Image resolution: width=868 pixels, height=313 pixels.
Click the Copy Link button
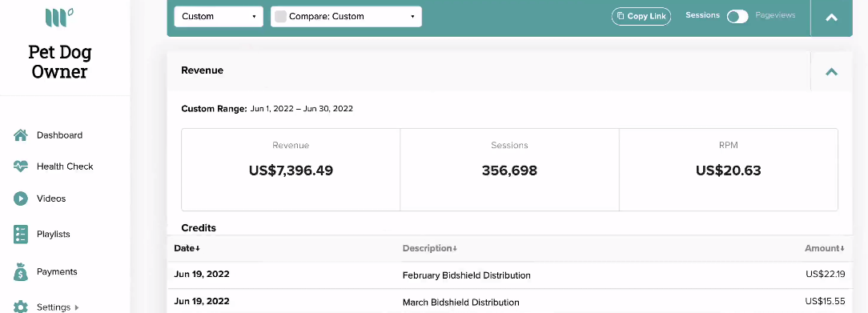[641, 16]
